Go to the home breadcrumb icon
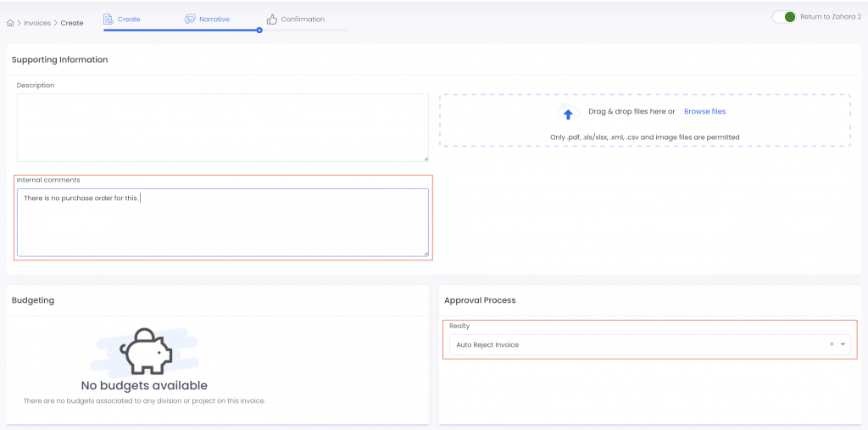 click(10, 23)
